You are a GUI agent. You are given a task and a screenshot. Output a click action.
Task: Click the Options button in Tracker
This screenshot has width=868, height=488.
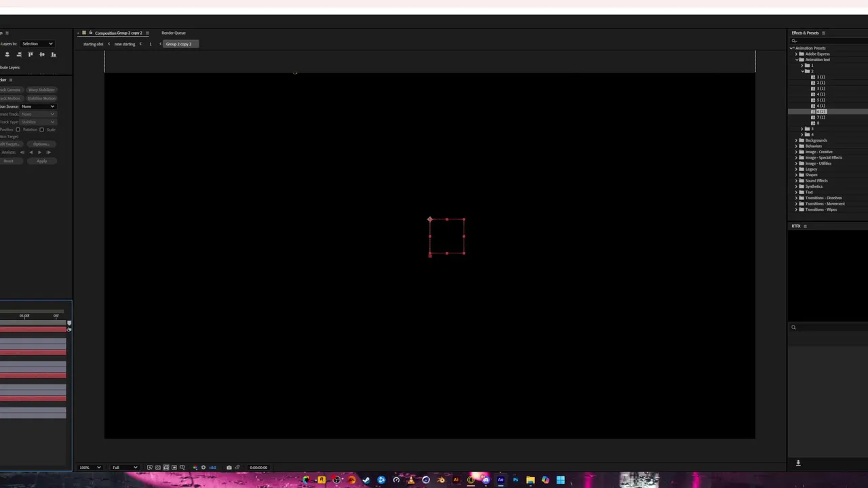click(x=41, y=144)
